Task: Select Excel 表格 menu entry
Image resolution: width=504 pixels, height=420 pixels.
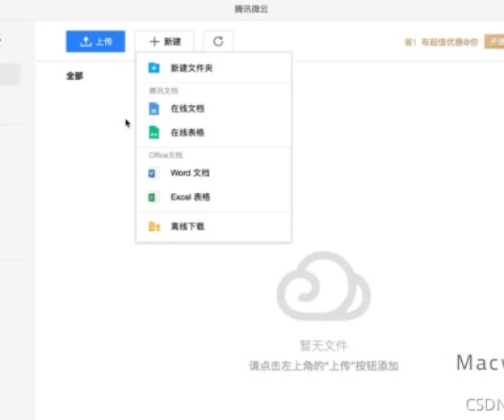Action: pyautogui.click(x=213, y=197)
